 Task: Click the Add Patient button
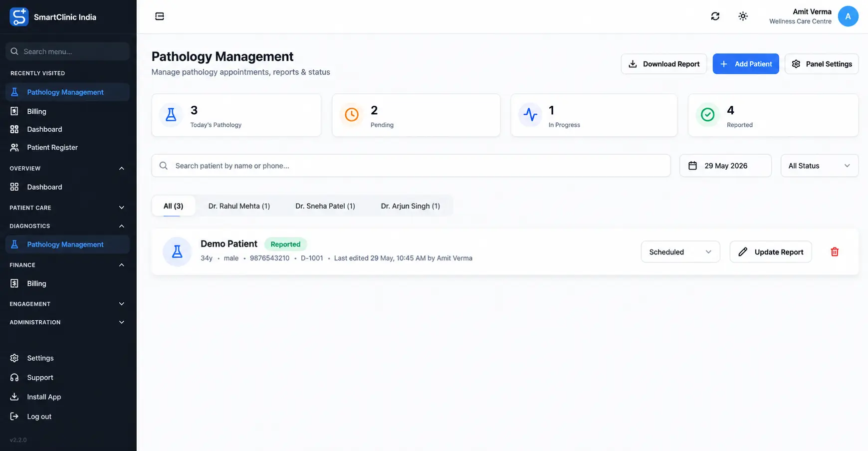[746, 64]
